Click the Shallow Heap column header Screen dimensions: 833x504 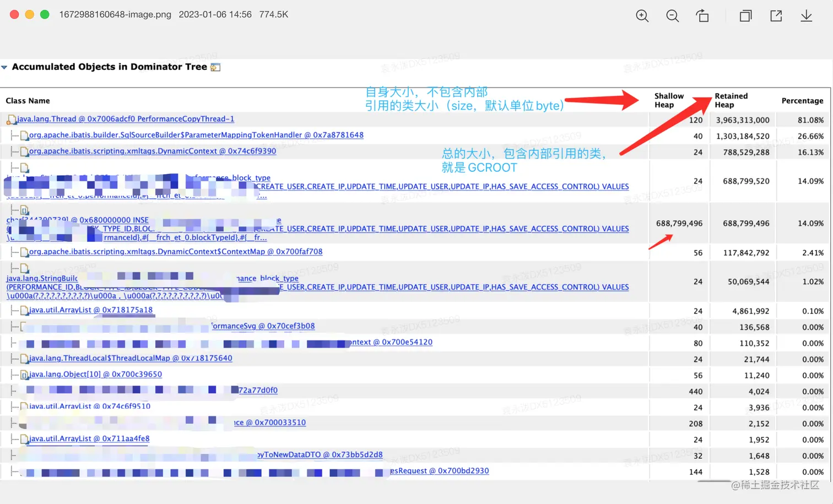click(669, 100)
